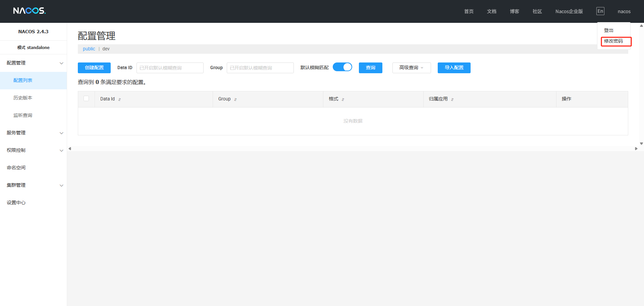Open 文档 in top navigation
The height and width of the screenshot is (306, 644).
tap(491, 11)
